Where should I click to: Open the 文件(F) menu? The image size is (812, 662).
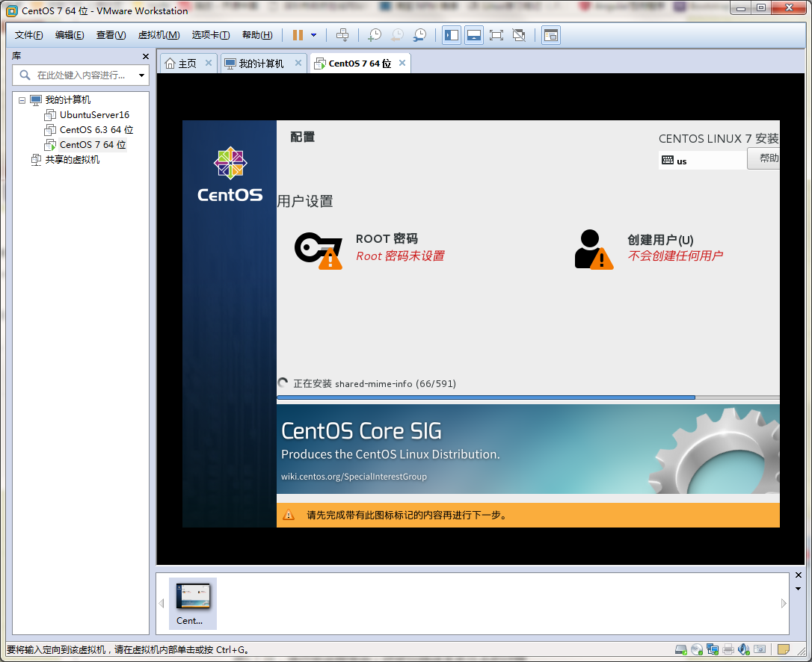pos(28,34)
